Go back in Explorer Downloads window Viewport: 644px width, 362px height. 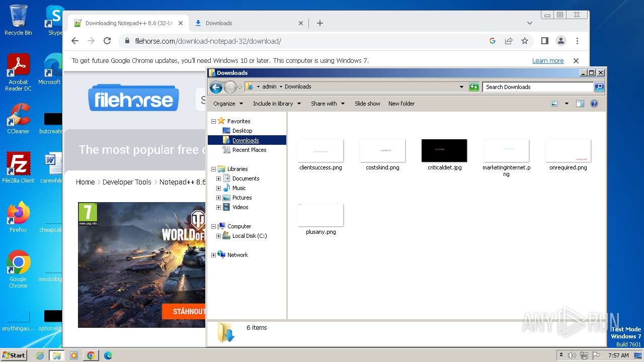[216, 87]
